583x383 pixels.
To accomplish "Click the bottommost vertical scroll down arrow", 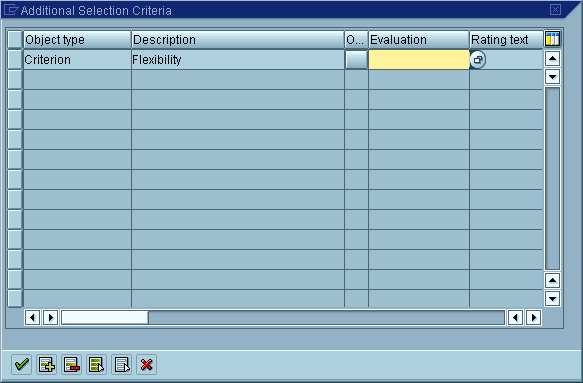I will 553,299.
